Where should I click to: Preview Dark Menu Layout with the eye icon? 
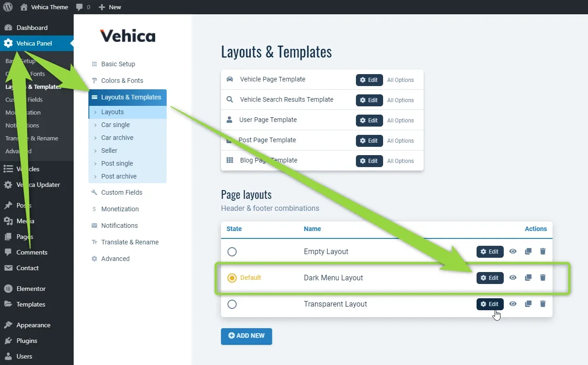(513, 278)
